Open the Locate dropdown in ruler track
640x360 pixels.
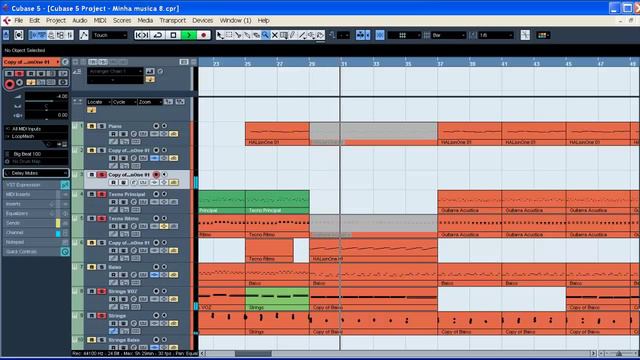click(99, 102)
